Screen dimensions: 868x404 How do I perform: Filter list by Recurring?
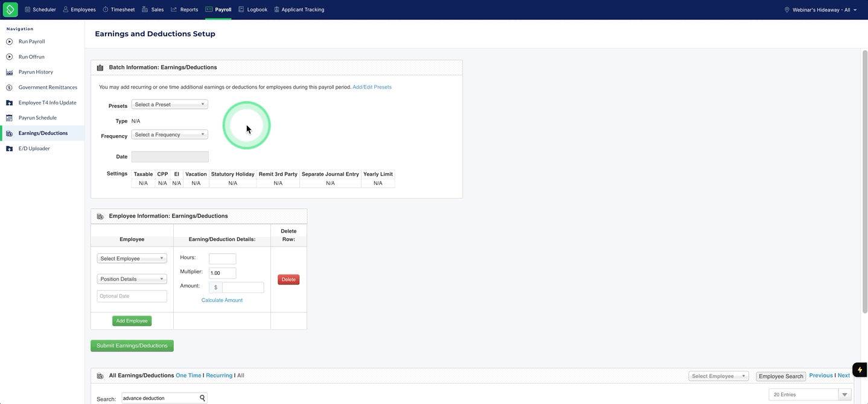(219, 376)
